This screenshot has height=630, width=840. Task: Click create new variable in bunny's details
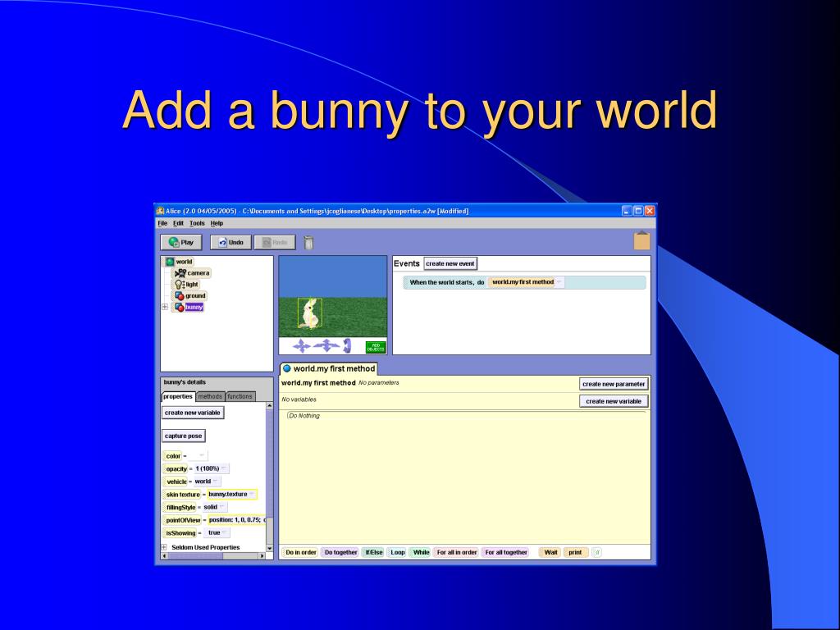[193, 413]
